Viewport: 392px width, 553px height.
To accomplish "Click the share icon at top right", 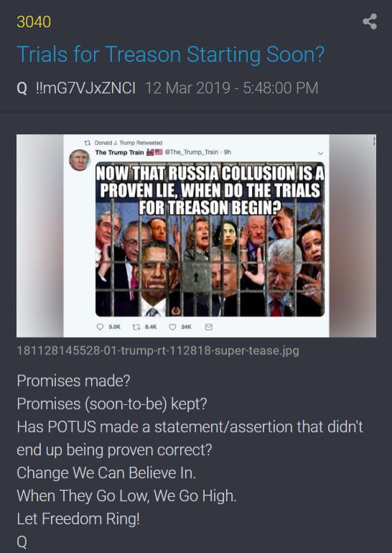I will click(370, 22).
